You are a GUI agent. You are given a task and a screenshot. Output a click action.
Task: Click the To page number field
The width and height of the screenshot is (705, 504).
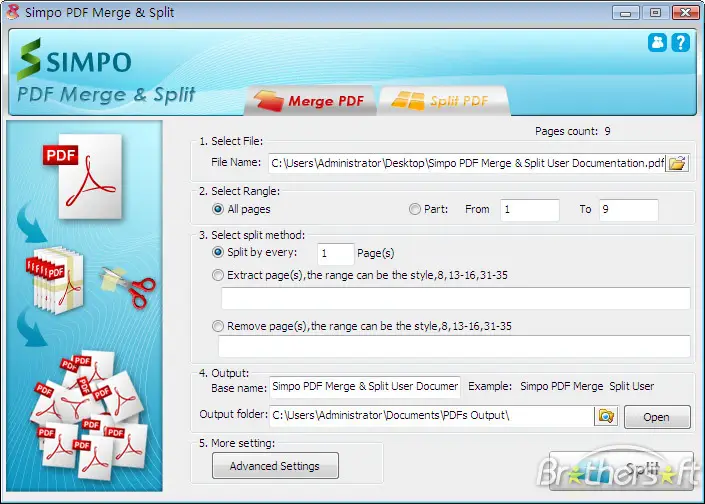(629, 210)
